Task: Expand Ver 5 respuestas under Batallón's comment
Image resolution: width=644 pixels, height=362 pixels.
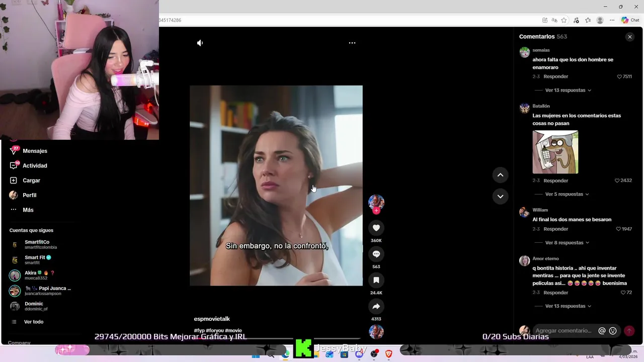Action: coord(567,194)
